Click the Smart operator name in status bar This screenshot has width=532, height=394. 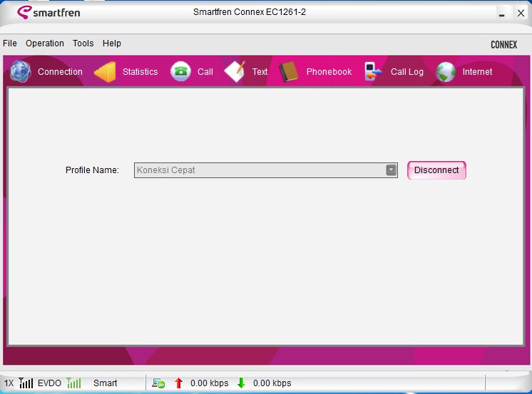105,383
